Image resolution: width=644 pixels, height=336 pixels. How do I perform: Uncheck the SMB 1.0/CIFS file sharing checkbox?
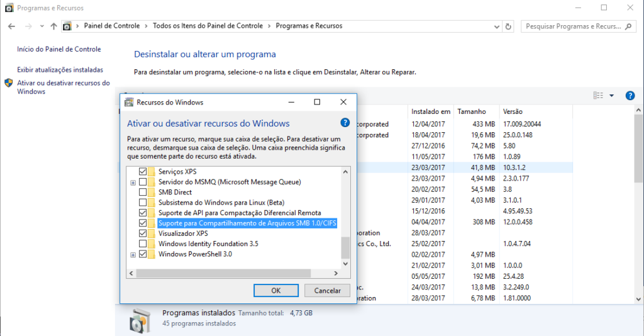coord(143,223)
